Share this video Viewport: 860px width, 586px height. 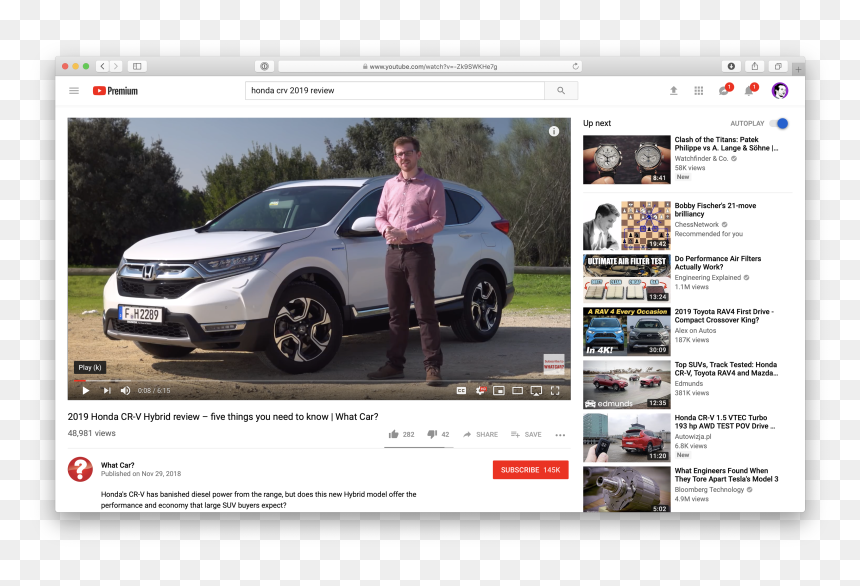(x=480, y=434)
